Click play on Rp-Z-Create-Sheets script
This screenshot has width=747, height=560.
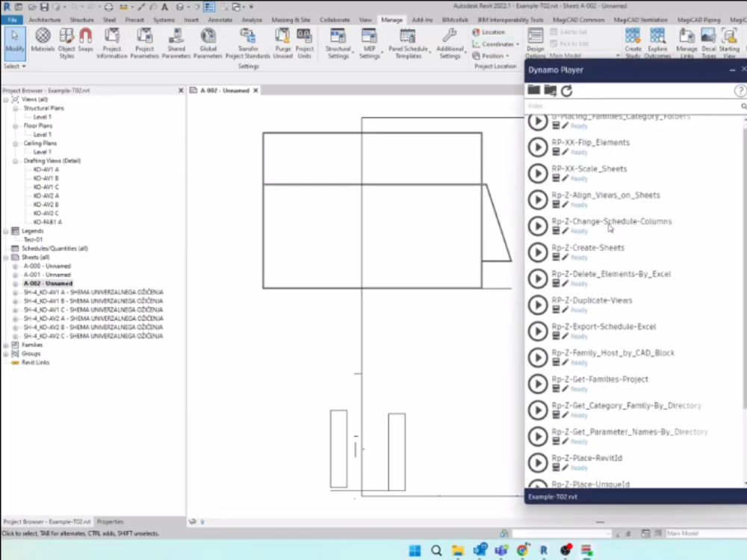pos(538,252)
